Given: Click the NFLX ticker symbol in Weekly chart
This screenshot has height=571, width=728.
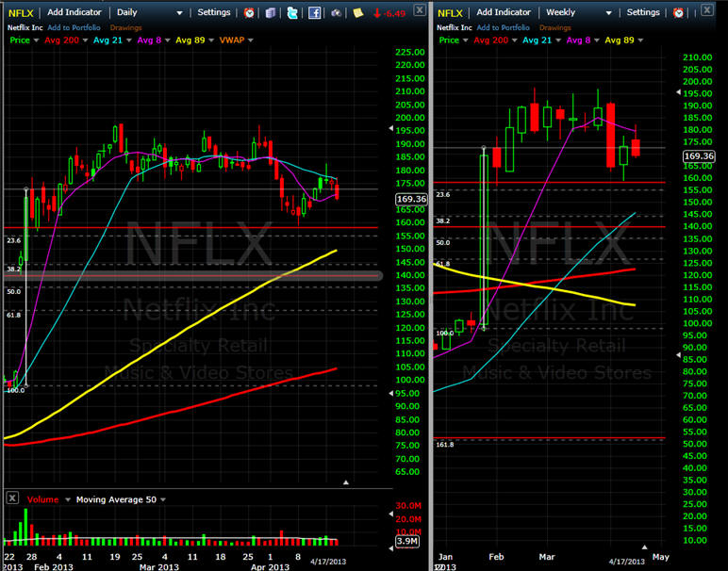Looking at the screenshot, I should pyautogui.click(x=450, y=13).
